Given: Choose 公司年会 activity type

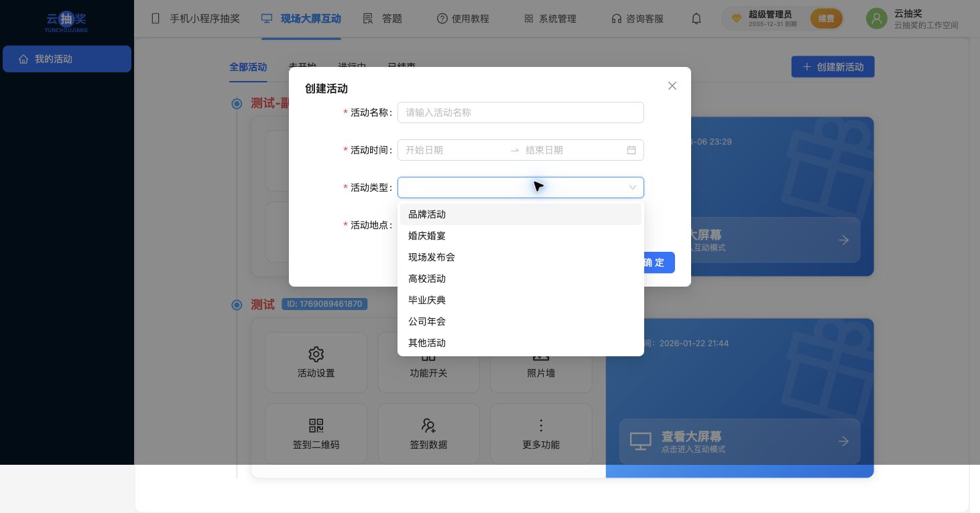Looking at the screenshot, I should point(521,321).
